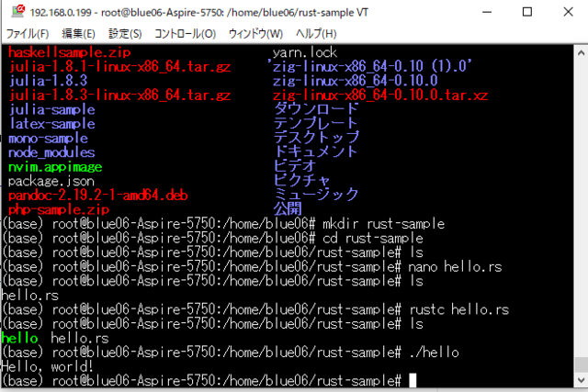This screenshot has width=588, height=392.
Task: Open the ヘルプ(H) menu
Action: pyautogui.click(x=316, y=34)
